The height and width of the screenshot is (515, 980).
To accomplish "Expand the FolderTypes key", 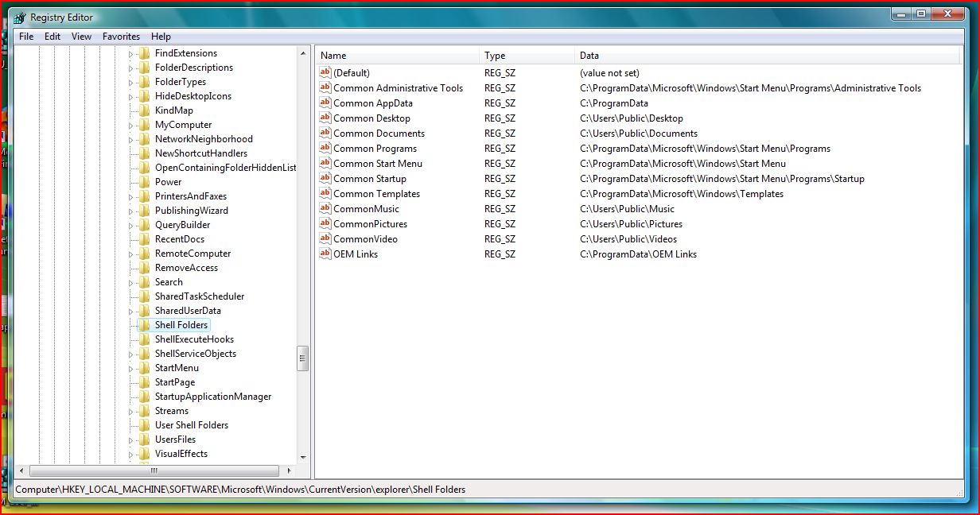I will tap(131, 82).
